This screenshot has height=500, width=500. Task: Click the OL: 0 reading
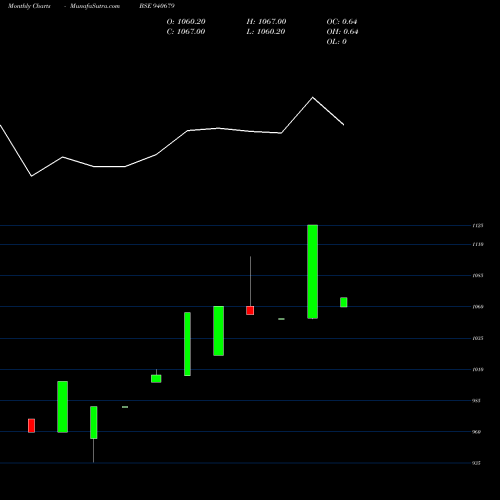[337, 42]
